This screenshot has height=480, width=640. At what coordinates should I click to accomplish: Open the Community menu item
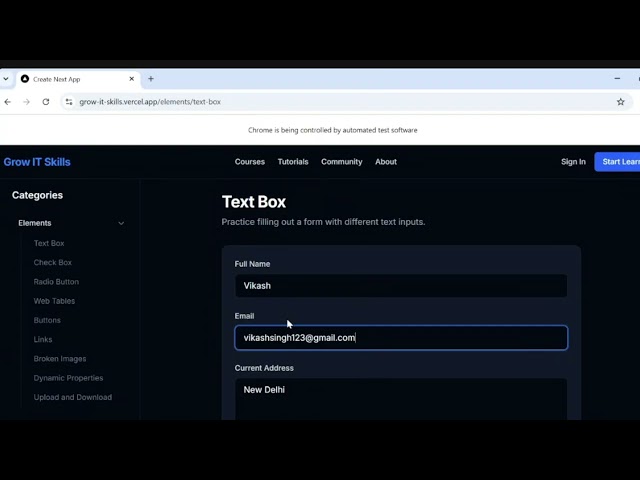click(x=342, y=162)
